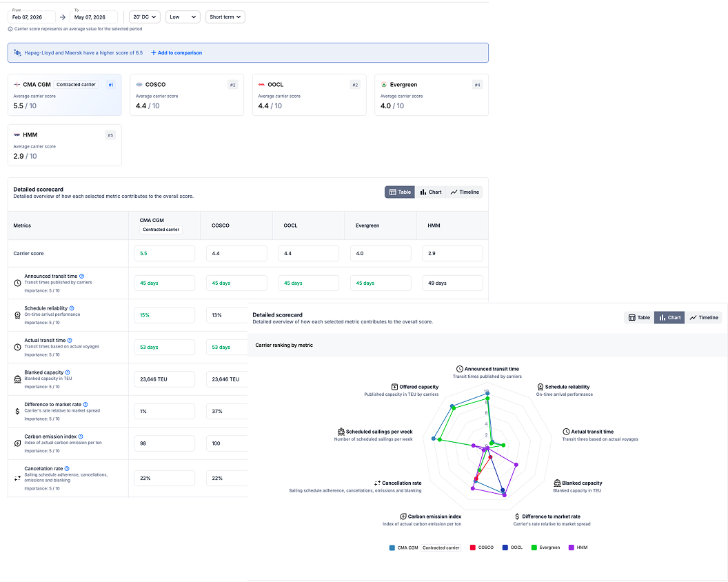Click the COSCO logo icon in card

[x=139, y=85]
